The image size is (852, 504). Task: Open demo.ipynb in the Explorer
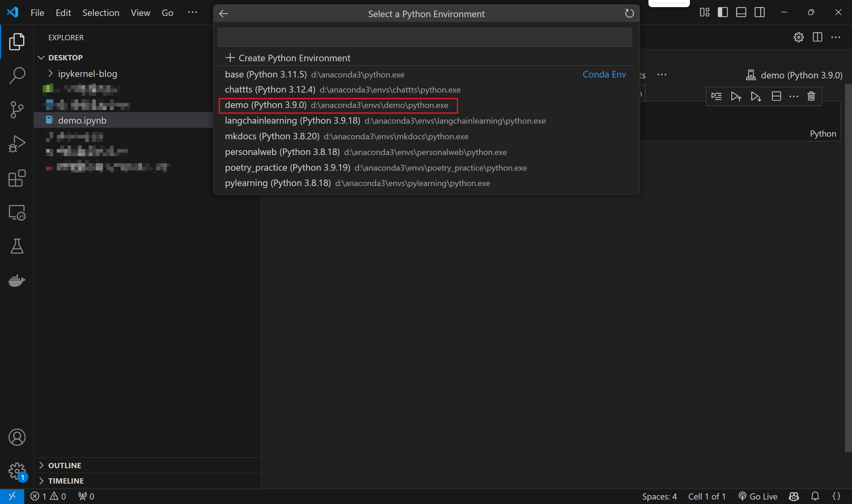click(x=82, y=120)
